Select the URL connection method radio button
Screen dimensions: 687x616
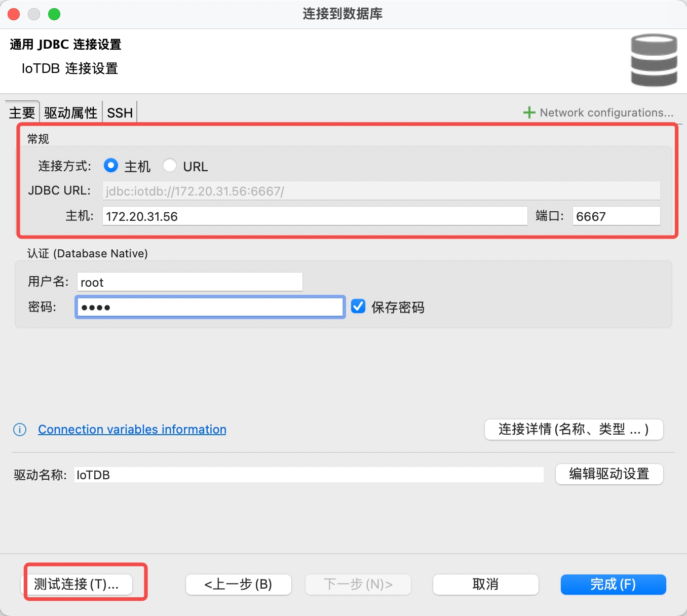click(170, 165)
